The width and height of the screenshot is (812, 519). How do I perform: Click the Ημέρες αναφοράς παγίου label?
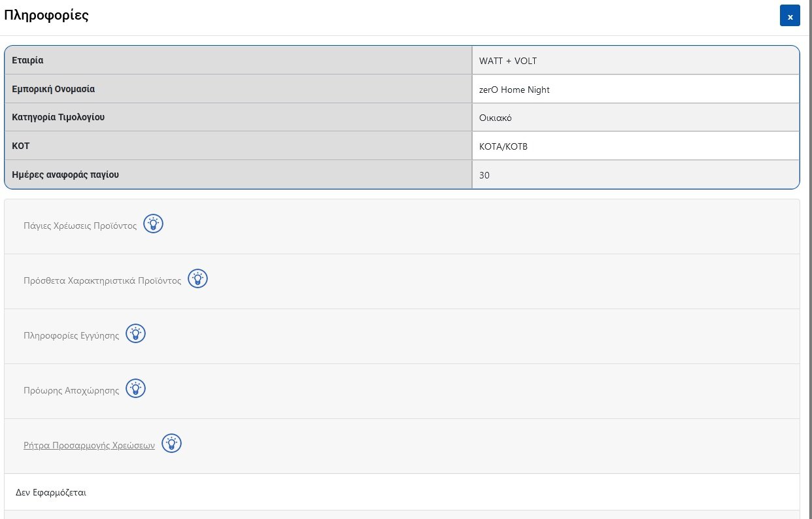click(65, 175)
